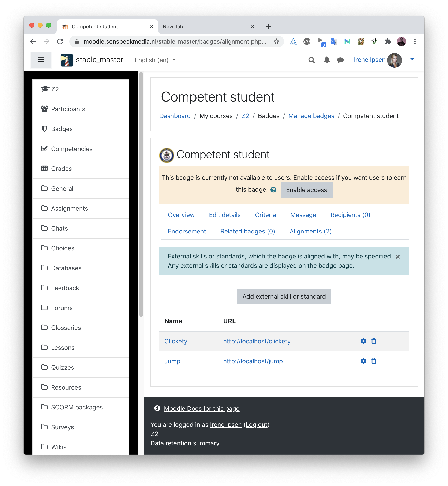448x486 pixels.
Task: Delete the Clickety alignment trash icon
Action: pyautogui.click(x=374, y=341)
